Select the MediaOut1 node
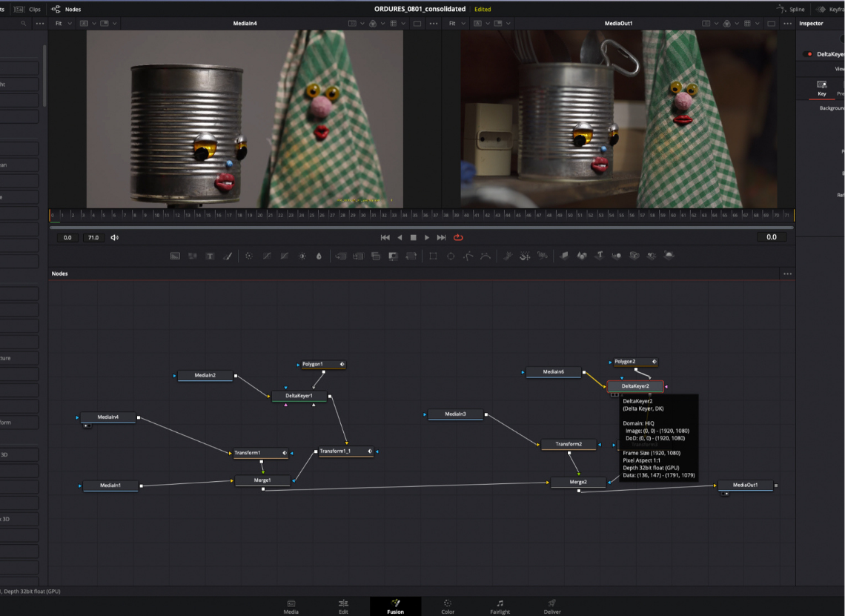This screenshot has width=845, height=616. point(745,485)
